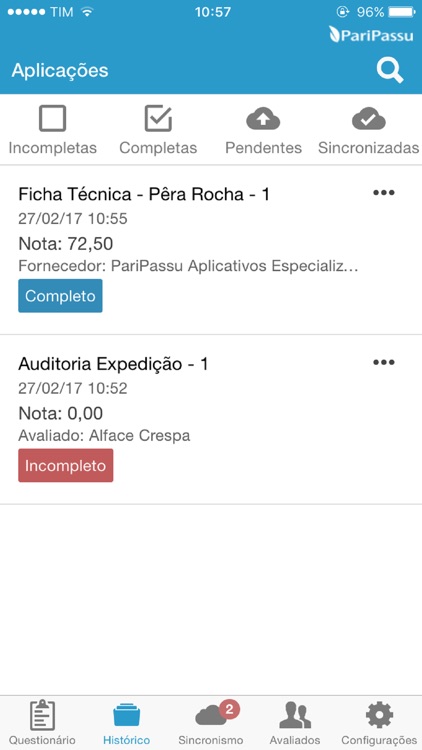Filter by Sincronizadas cloud check icon
Image resolution: width=422 pixels, height=750 pixels.
(x=368, y=119)
